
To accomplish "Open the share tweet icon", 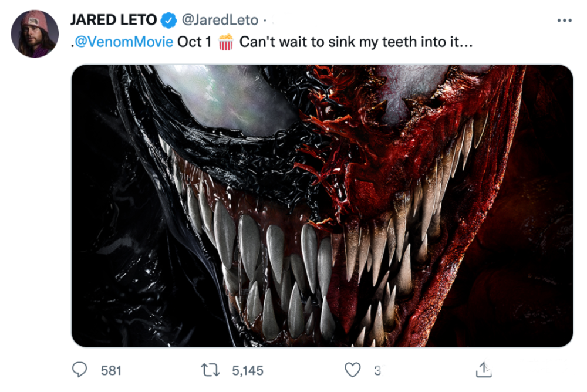I will [x=483, y=370].
